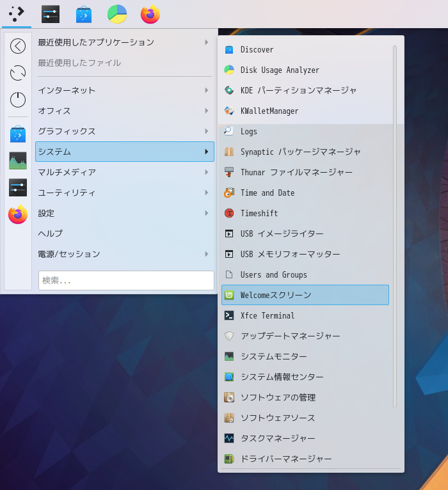Click the アップデートマネージャー shield icon
Image resolution: width=448 pixels, height=490 pixels.
coord(229,336)
